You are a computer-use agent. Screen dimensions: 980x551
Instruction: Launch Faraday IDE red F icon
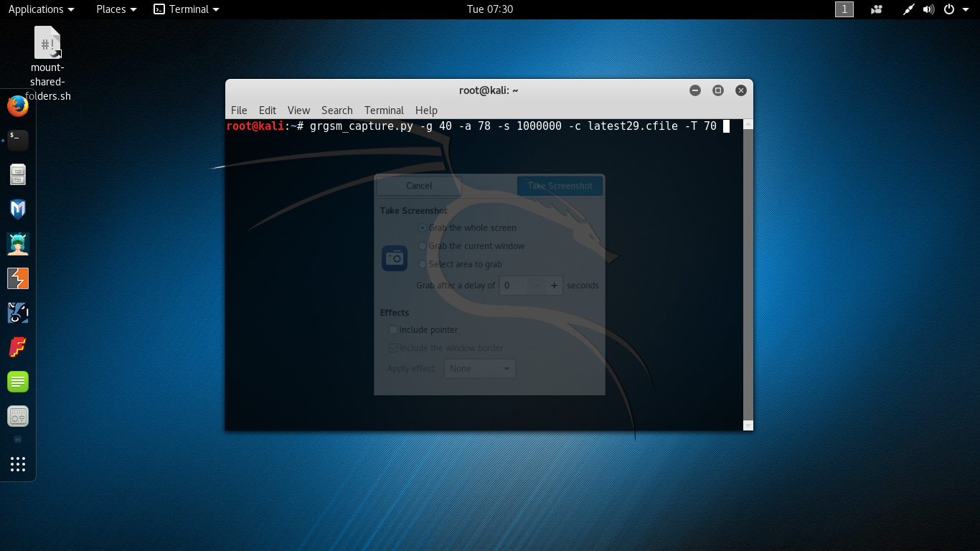[18, 347]
